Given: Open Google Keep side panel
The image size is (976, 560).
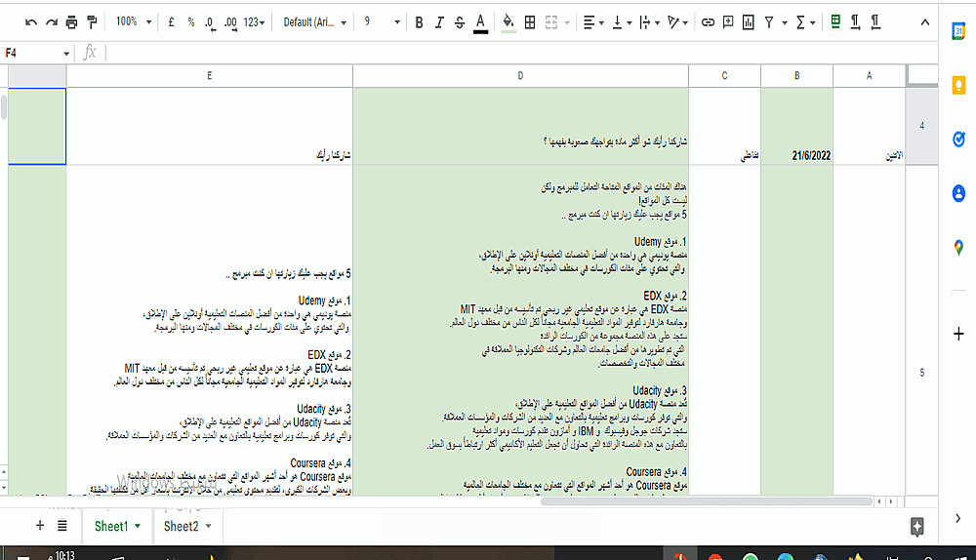Looking at the screenshot, I should point(958,85).
